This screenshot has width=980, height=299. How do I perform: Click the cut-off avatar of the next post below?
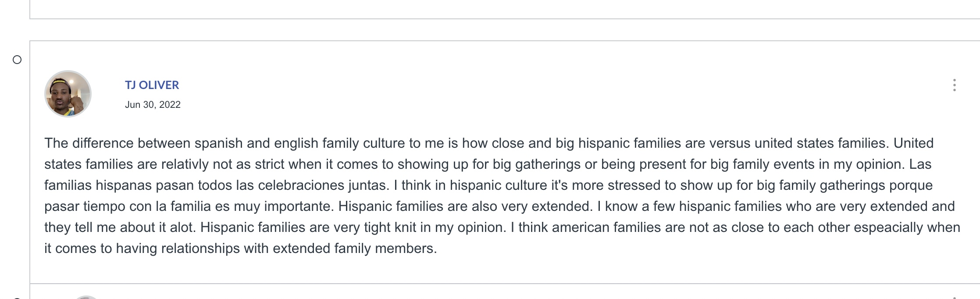pyautogui.click(x=86, y=297)
